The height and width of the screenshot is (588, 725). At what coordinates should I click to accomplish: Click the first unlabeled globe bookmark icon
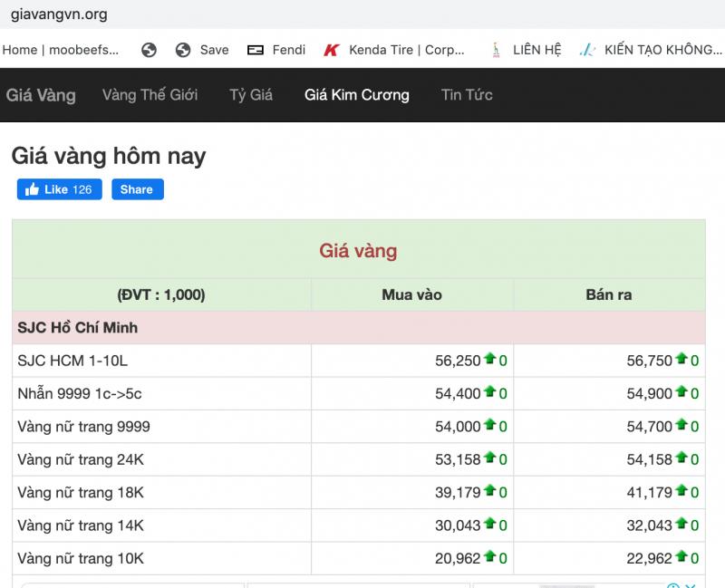point(149,50)
